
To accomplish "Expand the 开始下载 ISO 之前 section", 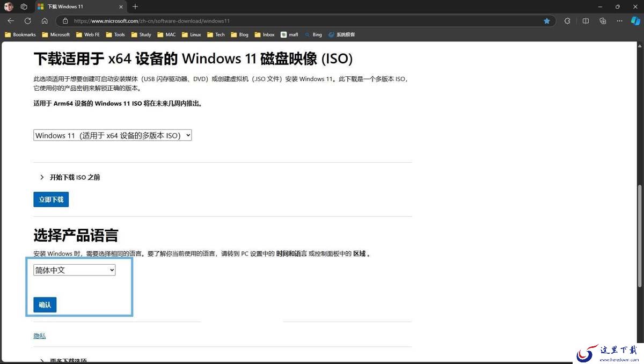I will pos(70,177).
